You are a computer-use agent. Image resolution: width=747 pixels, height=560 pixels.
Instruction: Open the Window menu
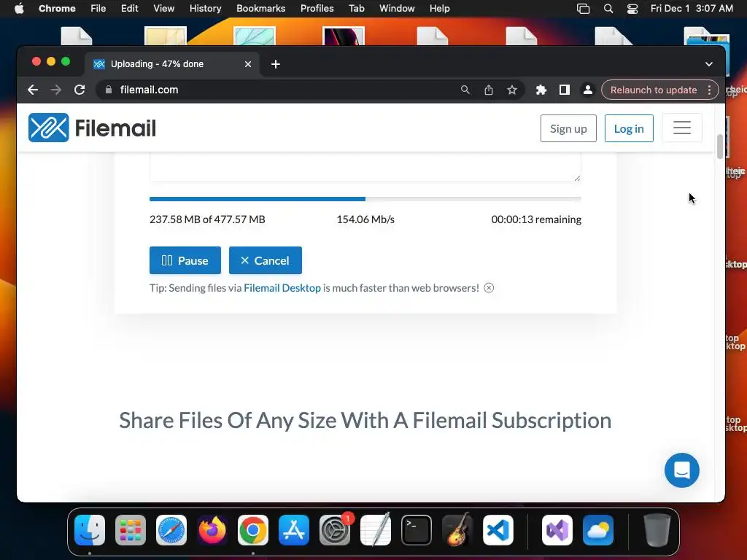pyautogui.click(x=397, y=9)
